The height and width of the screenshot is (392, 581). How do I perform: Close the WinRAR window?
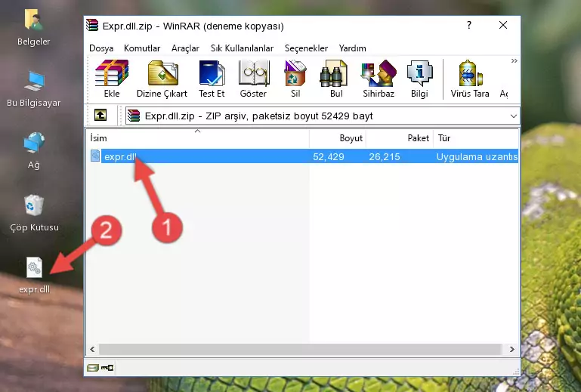pyautogui.click(x=503, y=25)
